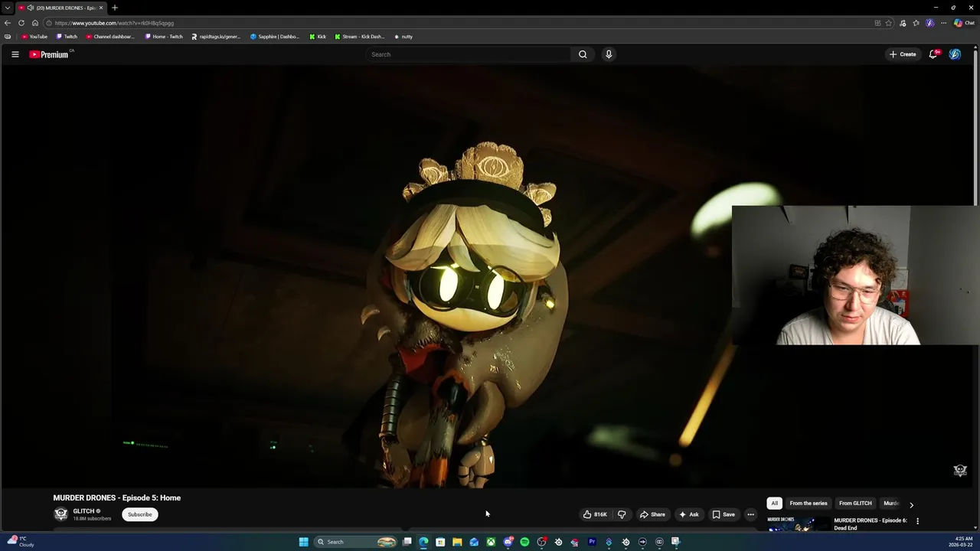Select the All filter chip
The image size is (980, 551).
click(x=774, y=504)
